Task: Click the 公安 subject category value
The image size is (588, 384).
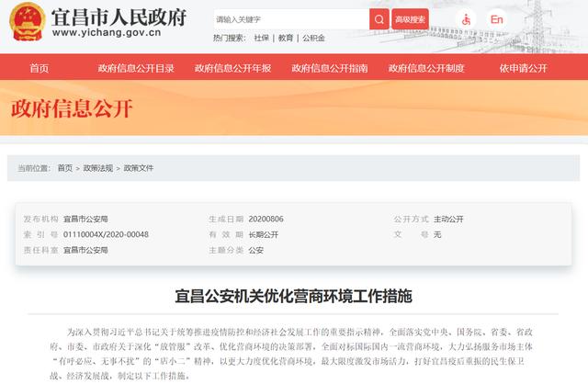Action: coord(255,250)
